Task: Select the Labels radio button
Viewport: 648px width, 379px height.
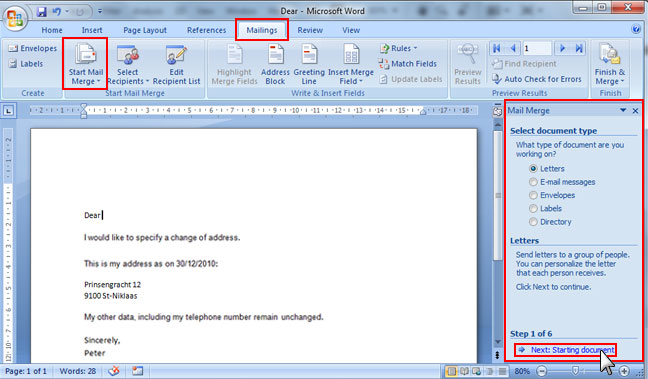Action: pyautogui.click(x=533, y=208)
